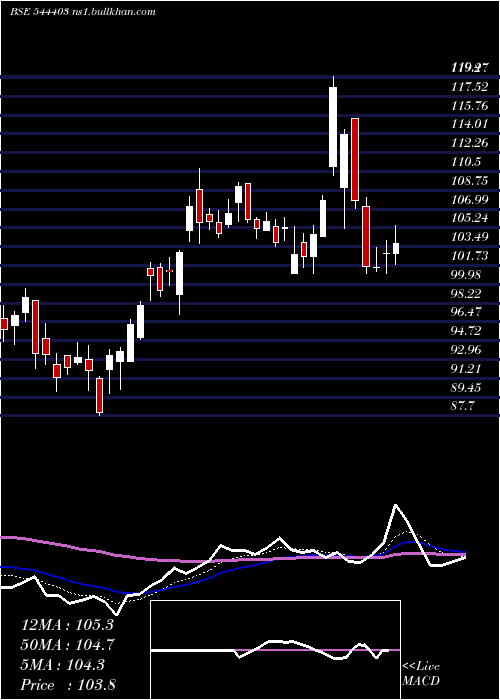Screen dimensions: 500x700
Task: Click the 106.99 price axis label
Action: click(x=469, y=200)
